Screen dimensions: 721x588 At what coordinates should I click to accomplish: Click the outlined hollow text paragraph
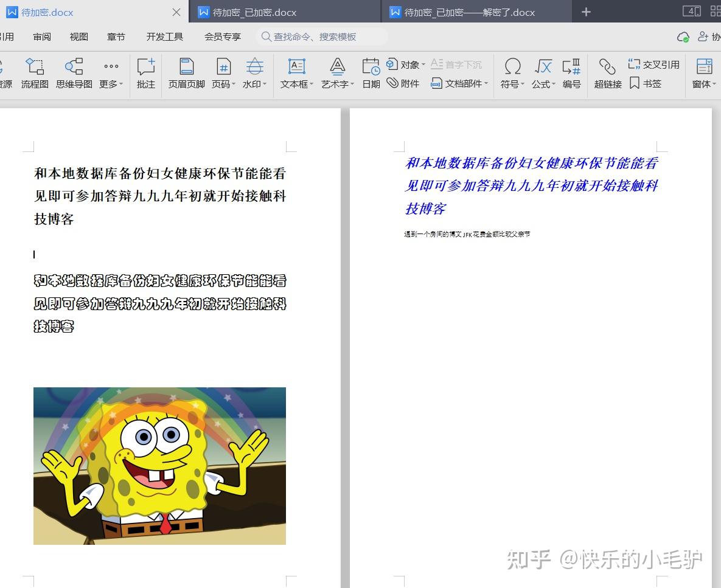click(x=160, y=303)
